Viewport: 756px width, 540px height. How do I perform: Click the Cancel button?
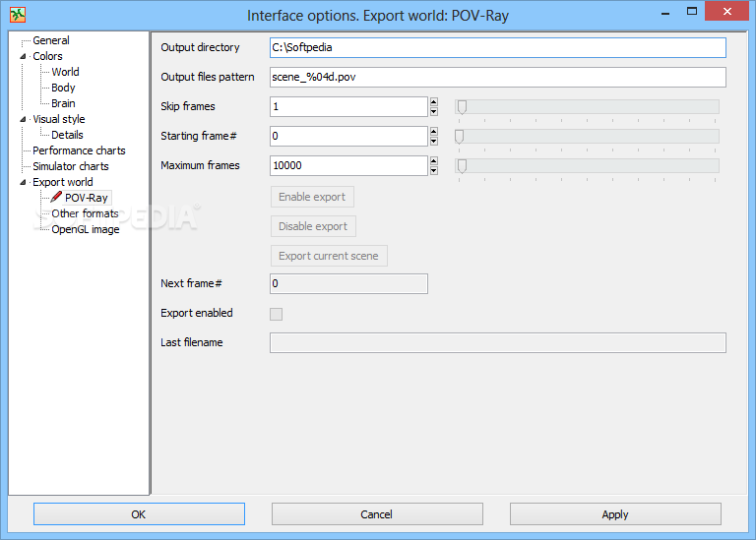coord(377,514)
